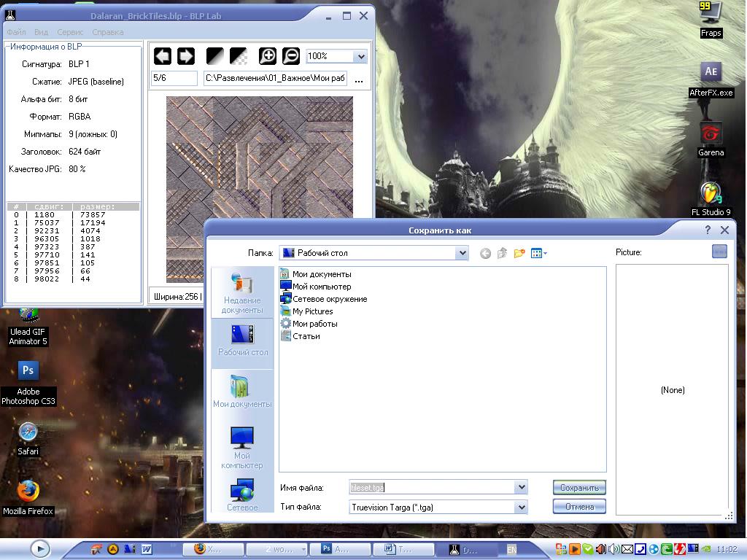Click the zoom out magnifier icon
747x560 pixels.
pos(291,56)
